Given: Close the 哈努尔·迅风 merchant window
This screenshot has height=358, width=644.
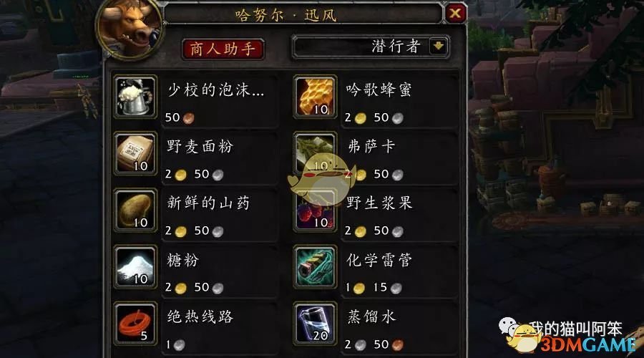Looking at the screenshot, I should 454,14.
